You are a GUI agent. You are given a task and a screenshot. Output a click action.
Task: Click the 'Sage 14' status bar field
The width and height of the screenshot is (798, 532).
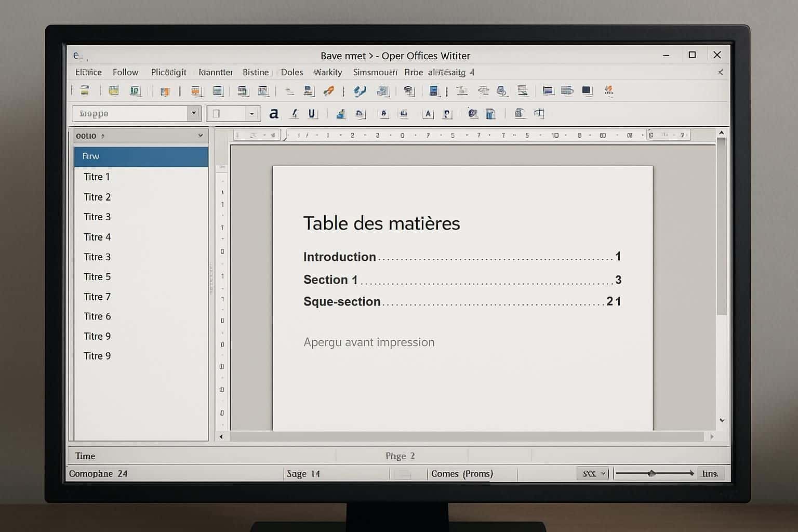coord(303,474)
